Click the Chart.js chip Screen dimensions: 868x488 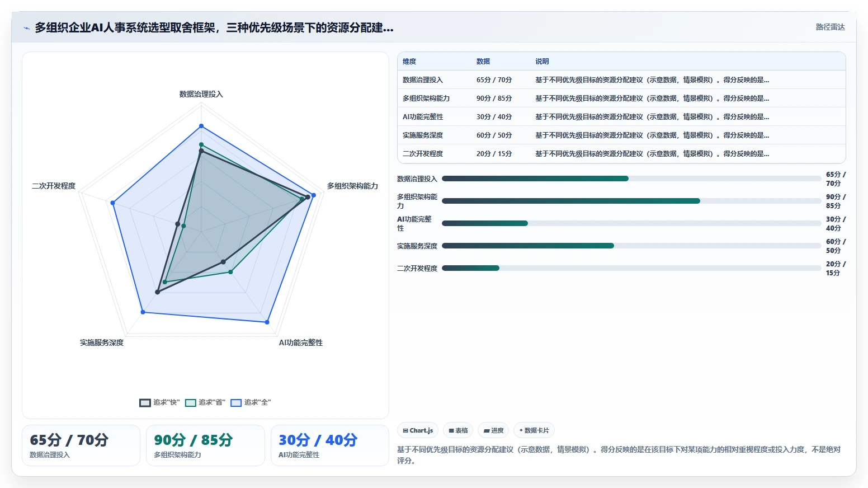[x=418, y=430]
